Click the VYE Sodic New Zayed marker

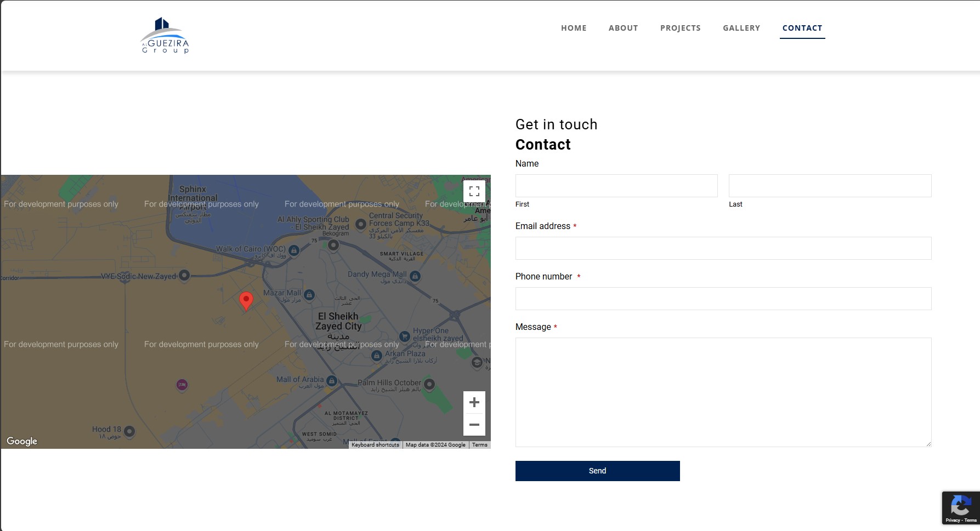tap(184, 275)
